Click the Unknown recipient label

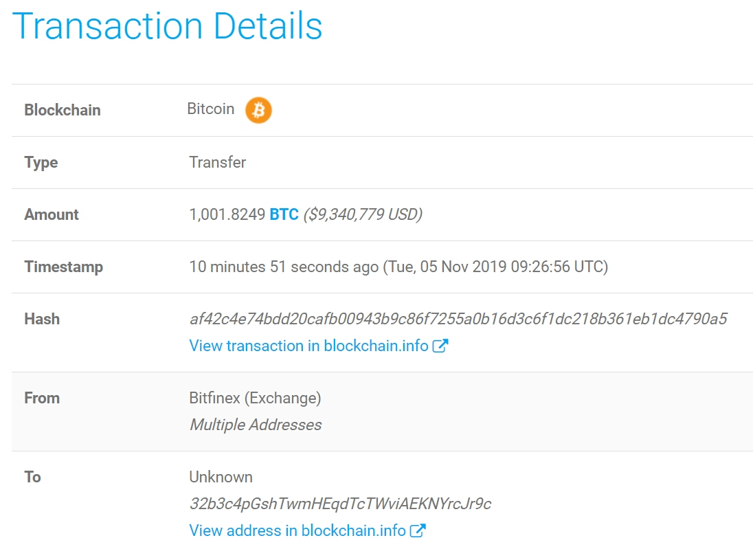[221, 477]
